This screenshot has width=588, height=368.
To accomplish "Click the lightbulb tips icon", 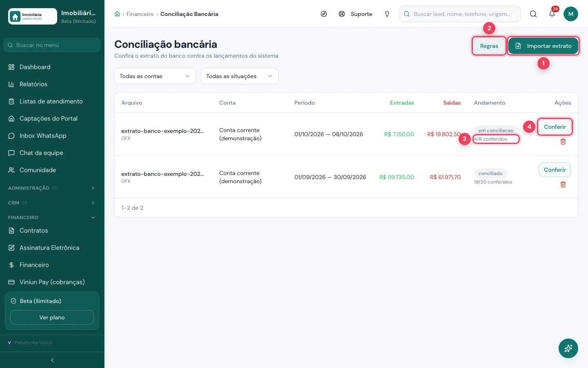I will click(x=387, y=14).
